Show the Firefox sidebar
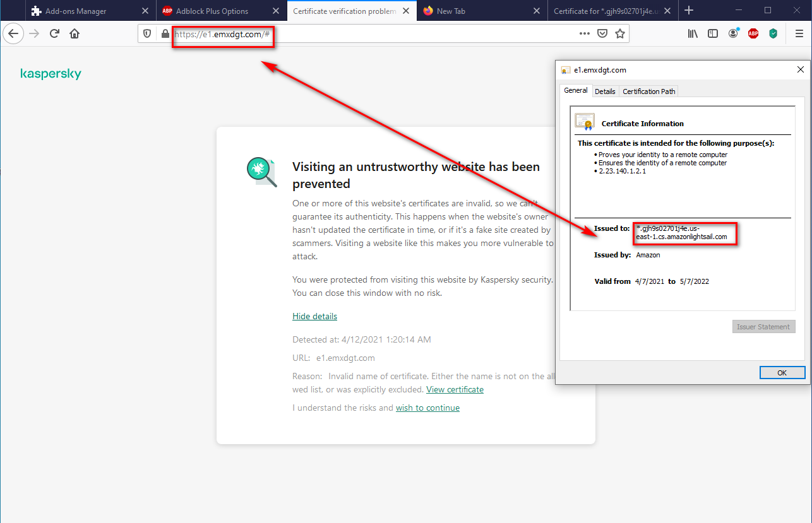The image size is (812, 523). (713, 34)
